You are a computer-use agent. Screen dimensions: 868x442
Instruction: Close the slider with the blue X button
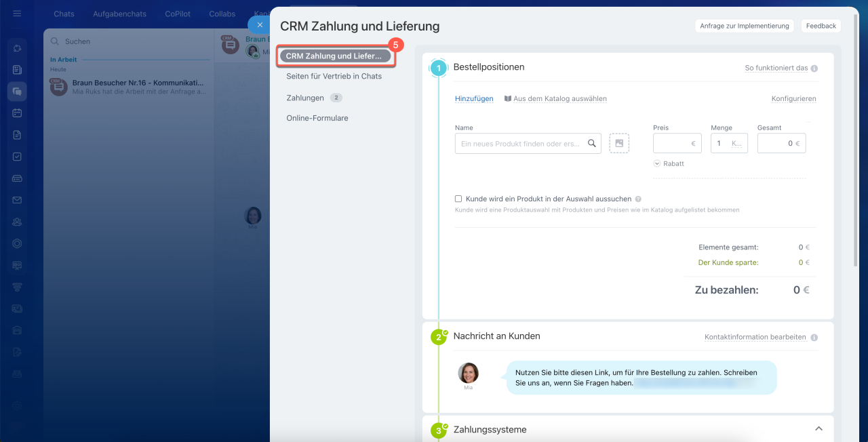click(x=259, y=25)
